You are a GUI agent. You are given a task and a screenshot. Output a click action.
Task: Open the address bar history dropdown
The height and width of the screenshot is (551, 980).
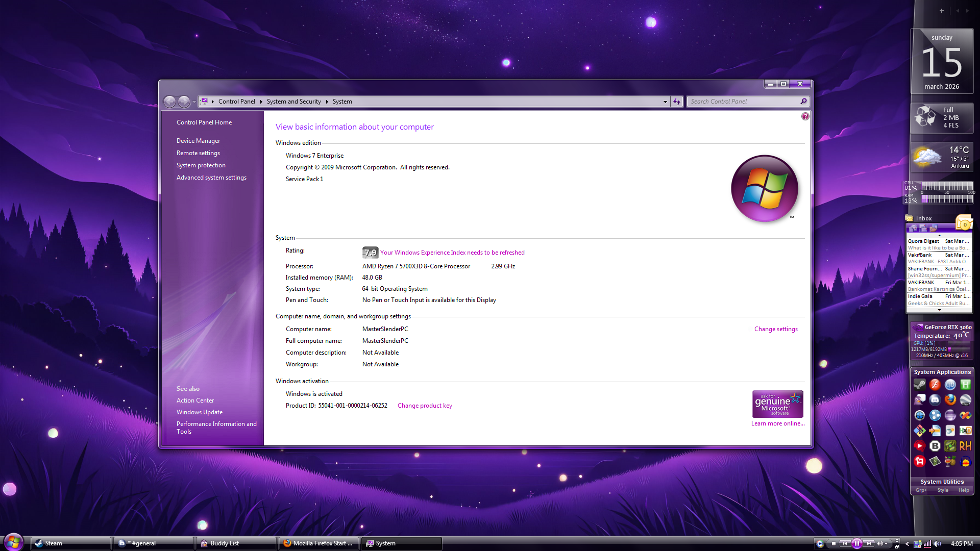click(665, 102)
